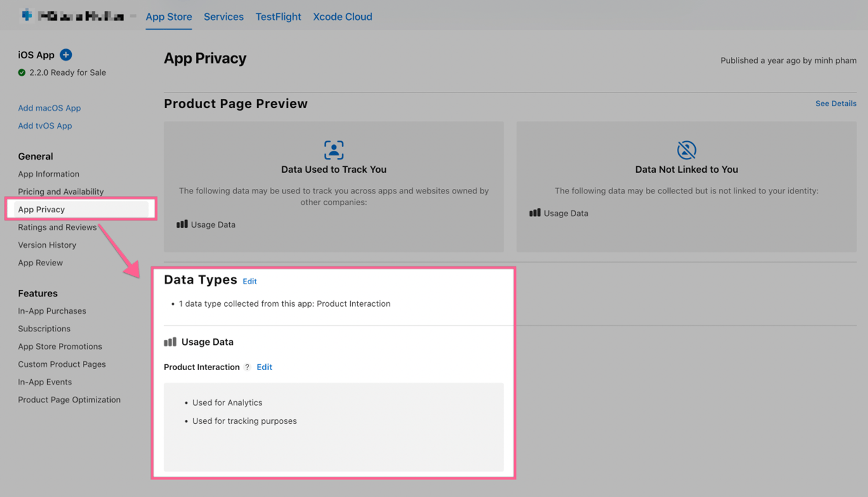
Task: Click the See Details link
Action: pos(836,104)
